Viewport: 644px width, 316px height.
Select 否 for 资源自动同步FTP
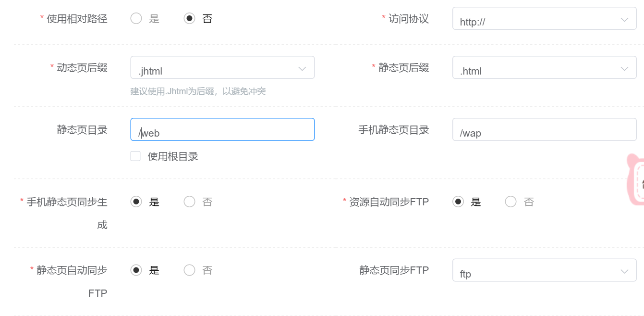pyautogui.click(x=511, y=202)
